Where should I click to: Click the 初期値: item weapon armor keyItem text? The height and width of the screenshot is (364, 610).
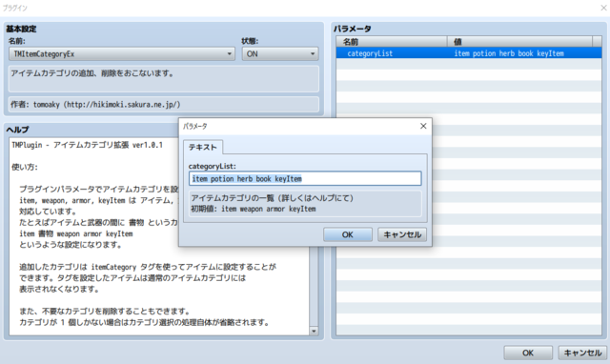(253, 209)
